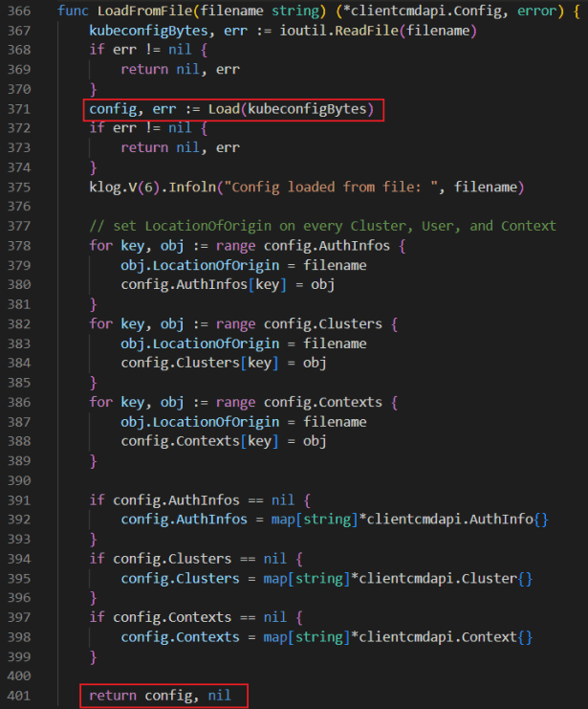Image resolution: width=588 pixels, height=709 pixels.
Task: Click the closing brace on line 399
Action: click(93, 656)
